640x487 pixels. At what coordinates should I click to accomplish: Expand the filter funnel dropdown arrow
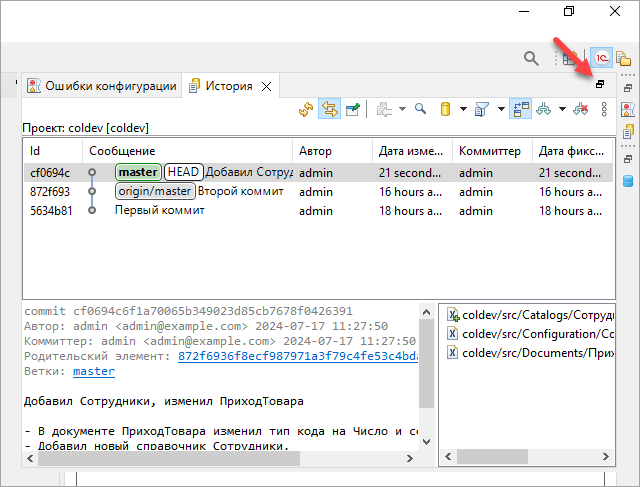[x=500, y=109]
